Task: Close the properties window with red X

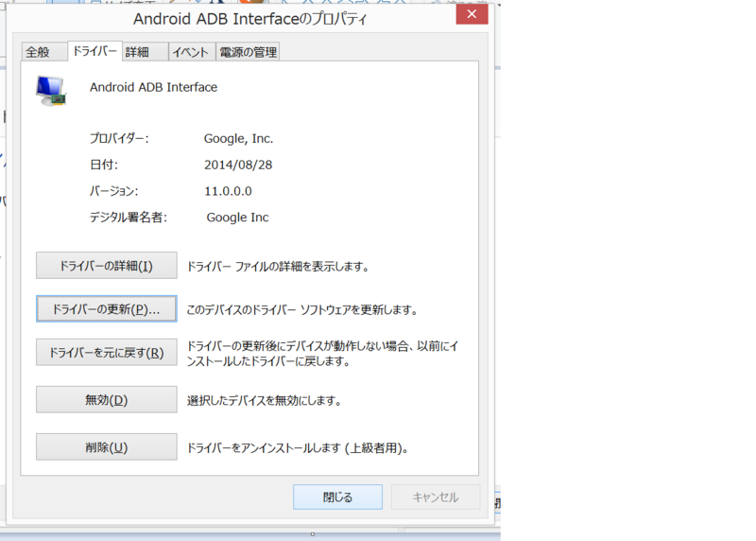Action: [472, 14]
